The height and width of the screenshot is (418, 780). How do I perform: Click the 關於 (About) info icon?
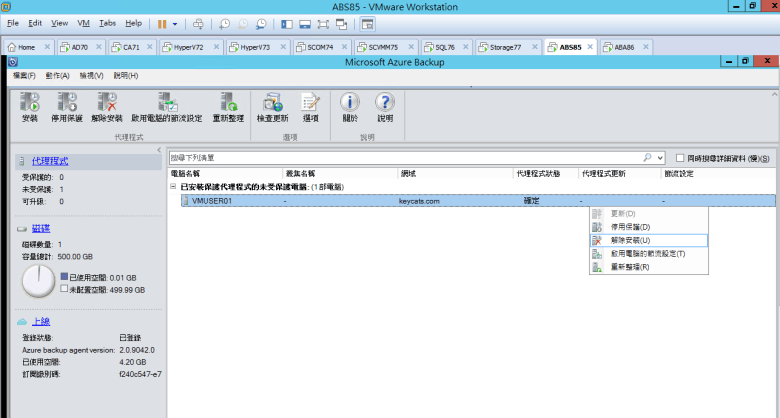349,101
